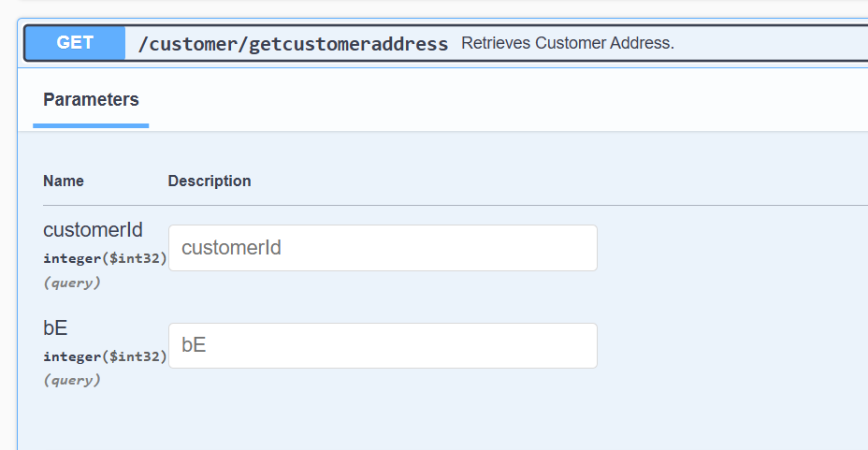Click integer($int32) type under bE
Screen dimensions: 868x450
pos(105,356)
